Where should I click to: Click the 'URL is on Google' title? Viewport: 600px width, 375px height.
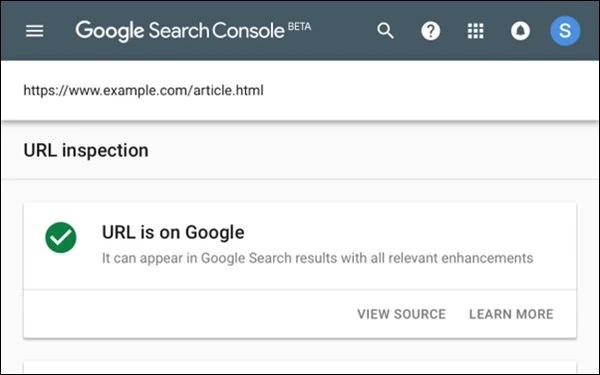click(x=173, y=232)
